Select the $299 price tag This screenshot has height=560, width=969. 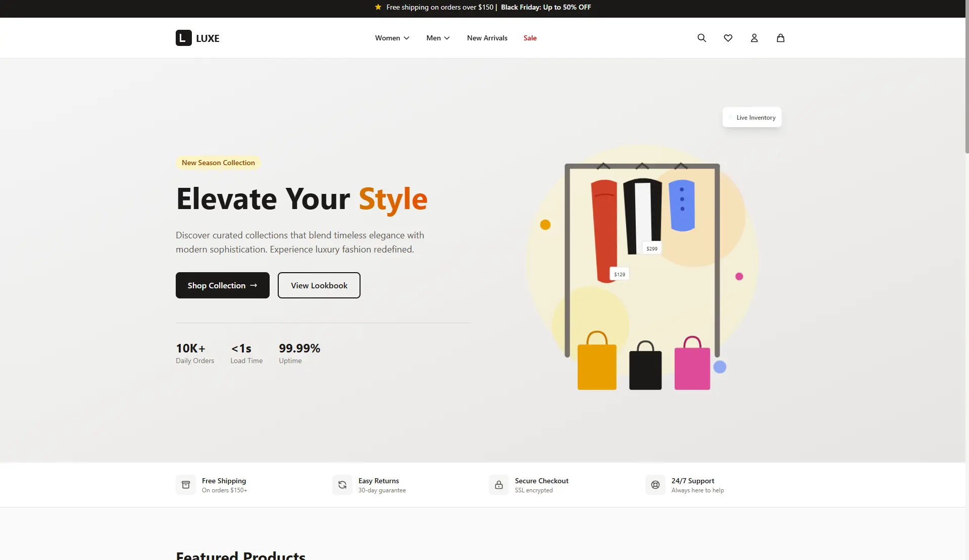[x=651, y=248]
